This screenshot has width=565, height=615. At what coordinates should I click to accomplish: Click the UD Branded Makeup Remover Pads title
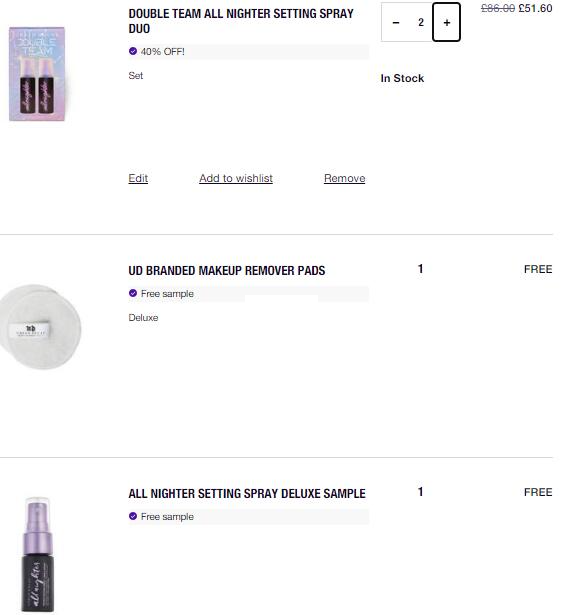coord(227,271)
